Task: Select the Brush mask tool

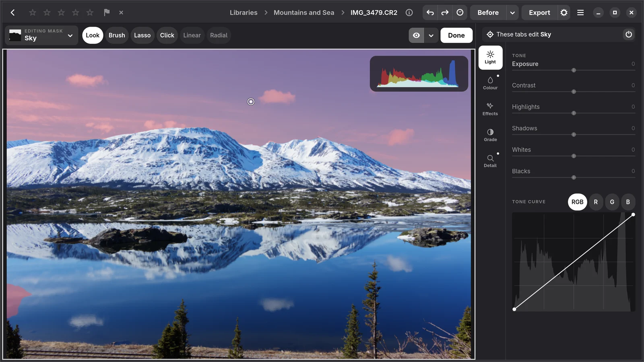Action: pyautogui.click(x=117, y=35)
